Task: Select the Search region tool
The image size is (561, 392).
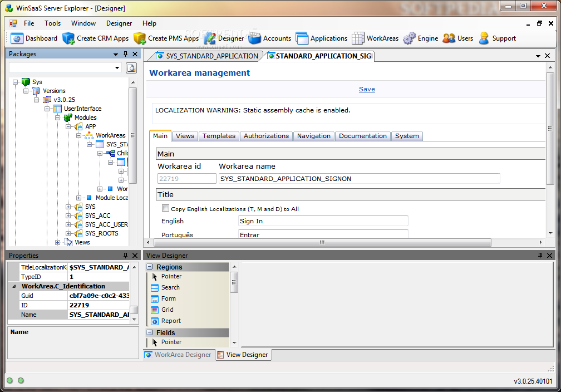Action: click(x=166, y=287)
